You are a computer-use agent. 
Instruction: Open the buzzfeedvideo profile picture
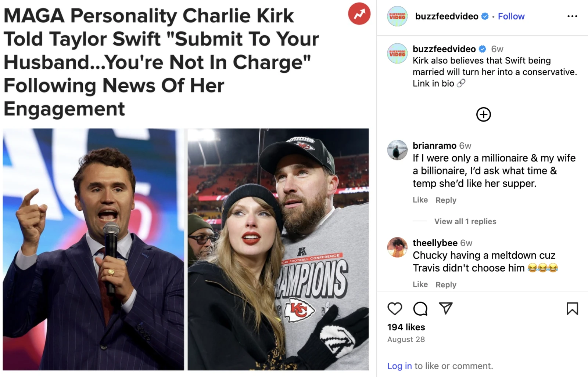tap(397, 16)
